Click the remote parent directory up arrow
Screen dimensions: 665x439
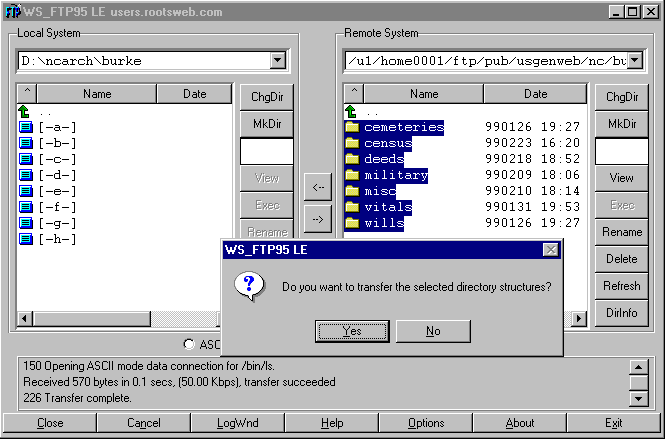351,111
